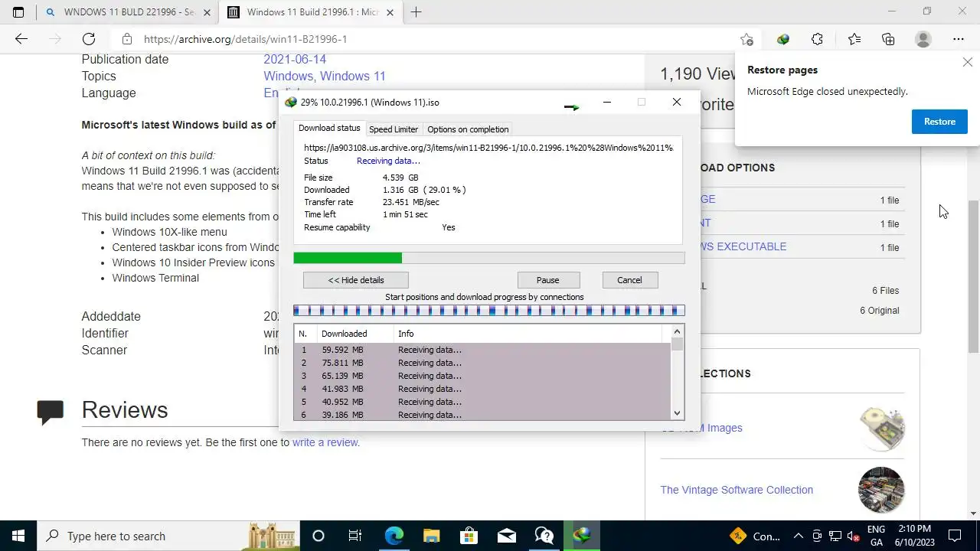This screenshot has width=980, height=551.
Task: Click the Downloaded column header
Action: 355,334
